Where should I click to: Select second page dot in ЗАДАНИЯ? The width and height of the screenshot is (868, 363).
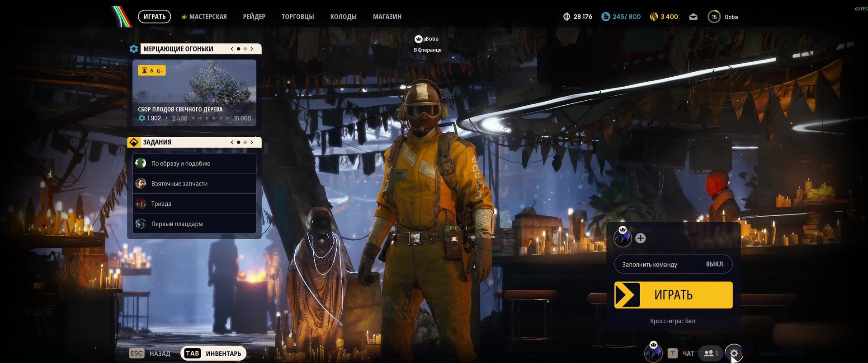[245, 142]
